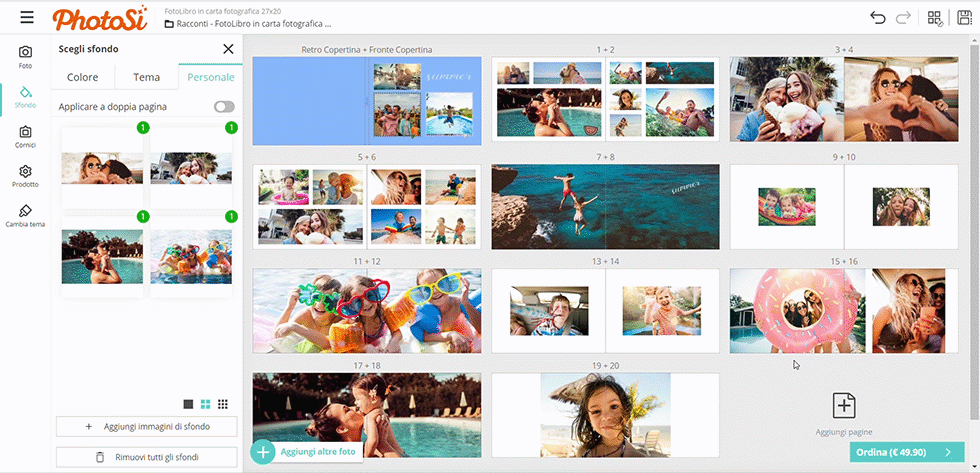Image resolution: width=980 pixels, height=473 pixels.
Task: Click Rimuovi tutti gli sfondi button
Action: 146,457
